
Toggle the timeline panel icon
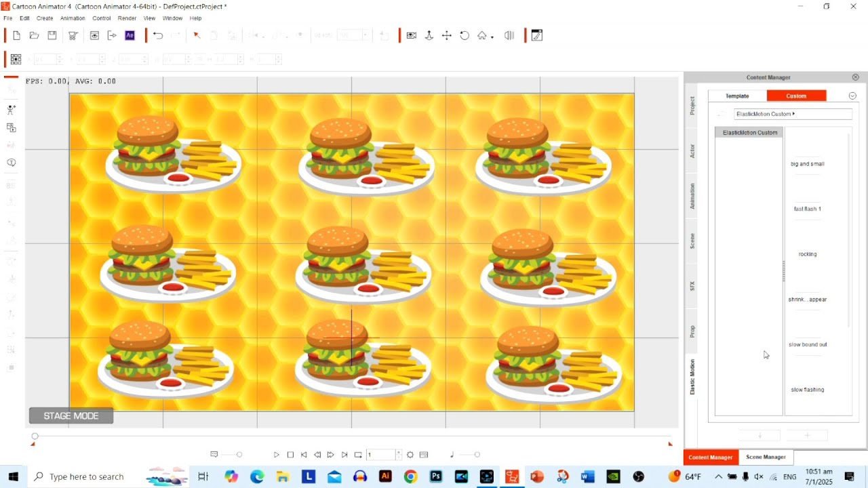(x=424, y=455)
